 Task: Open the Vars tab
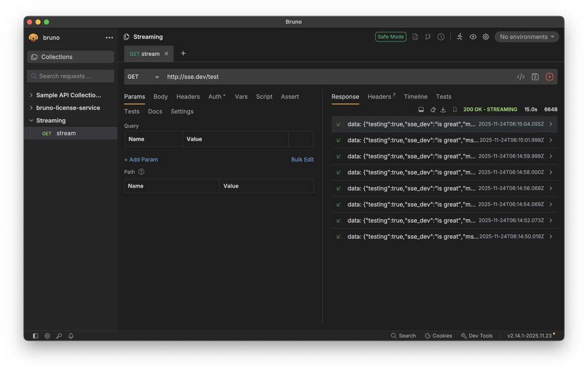tap(241, 97)
